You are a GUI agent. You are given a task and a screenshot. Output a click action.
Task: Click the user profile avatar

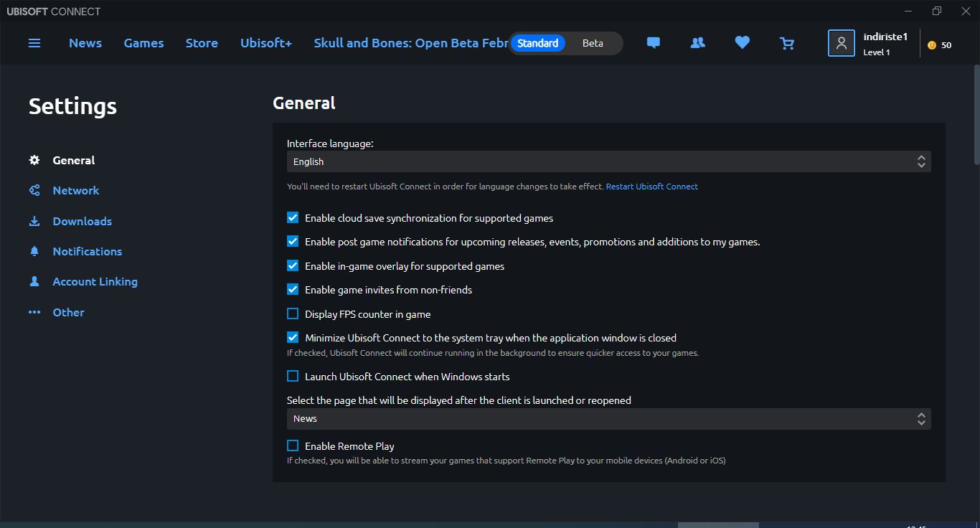point(842,43)
